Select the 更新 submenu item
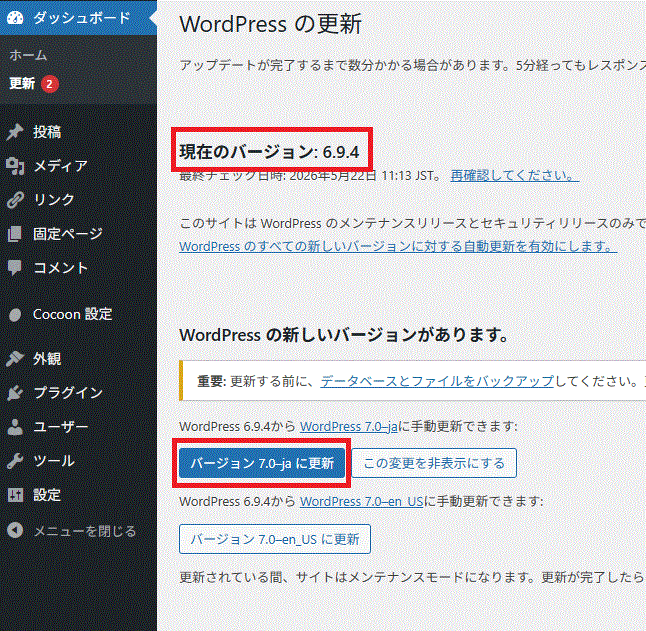The height and width of the screenshot is (631, 646). click(x=22, y=84)
